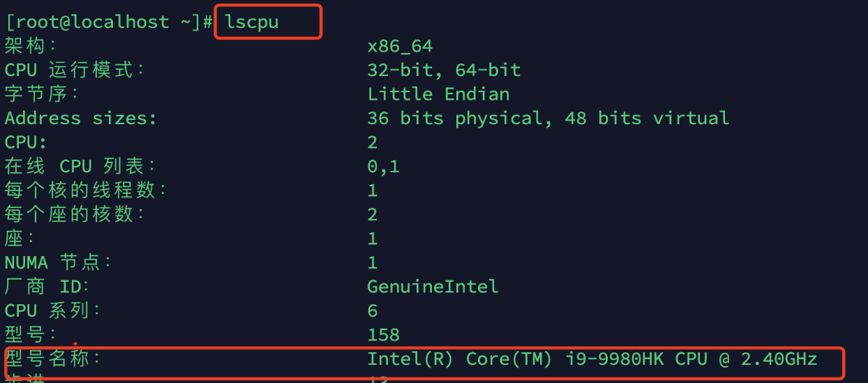
Task: Click the model number value 158
Action: [x=383, y=335]
